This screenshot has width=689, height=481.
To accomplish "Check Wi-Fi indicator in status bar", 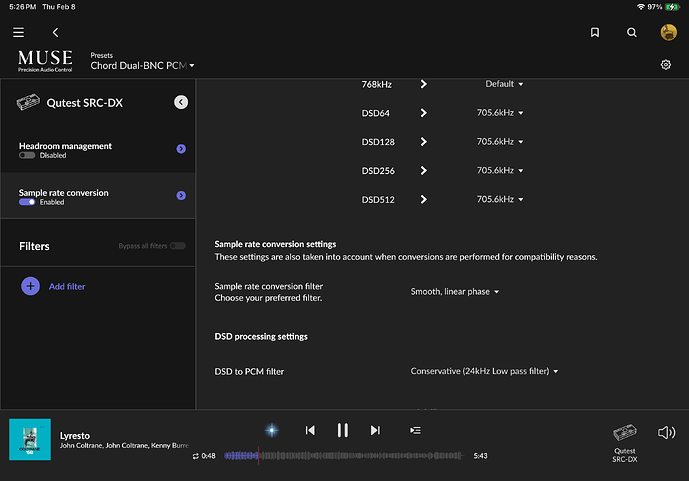I will point(641,7).
